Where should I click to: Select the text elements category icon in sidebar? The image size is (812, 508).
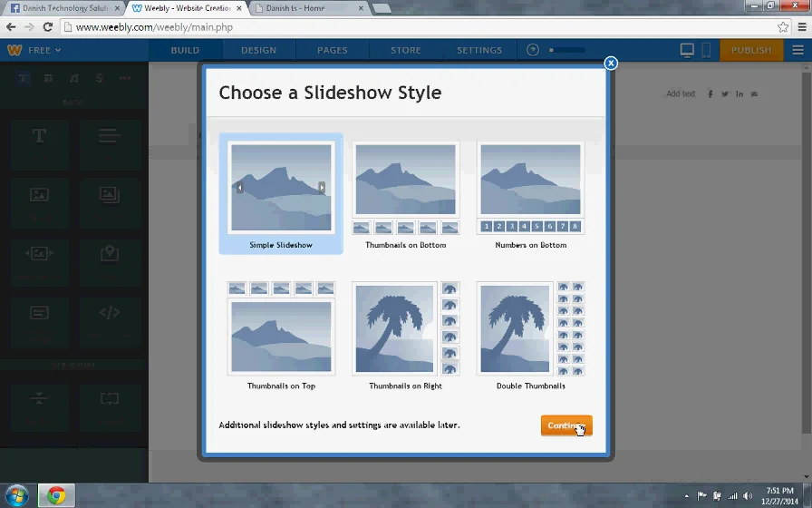[x=24, y=78]
